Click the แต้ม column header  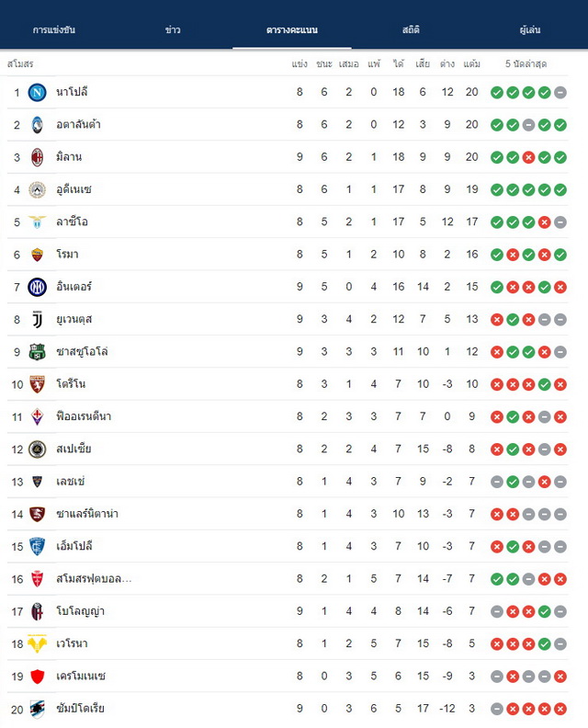tap(471, 63)
